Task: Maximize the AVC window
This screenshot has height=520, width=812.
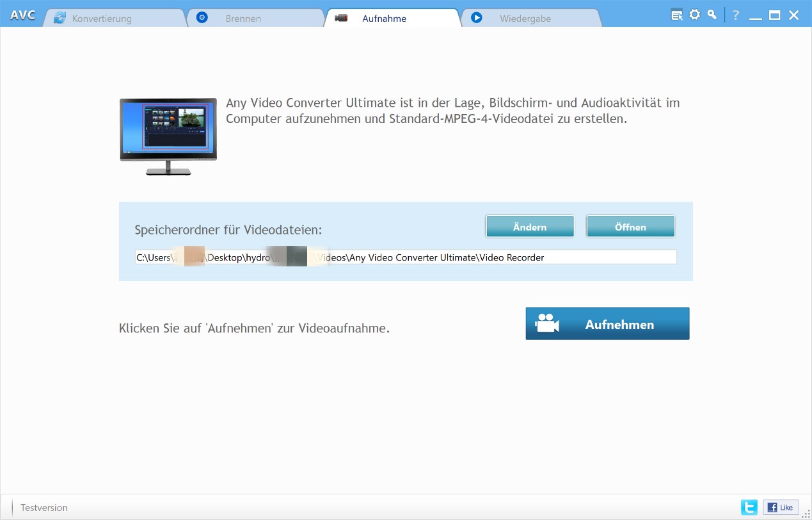Action: (x=775, y=15)
